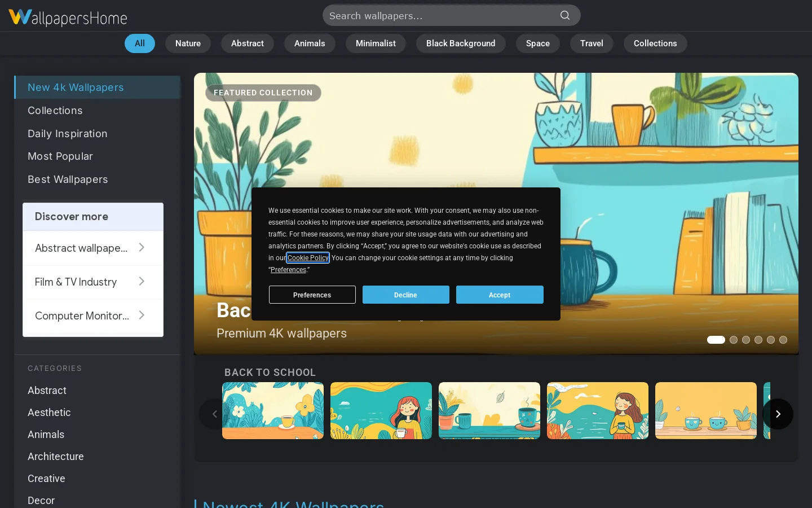812x508 pixels.
Task: Choose the Travel filter chip
Action: (592, 43)
